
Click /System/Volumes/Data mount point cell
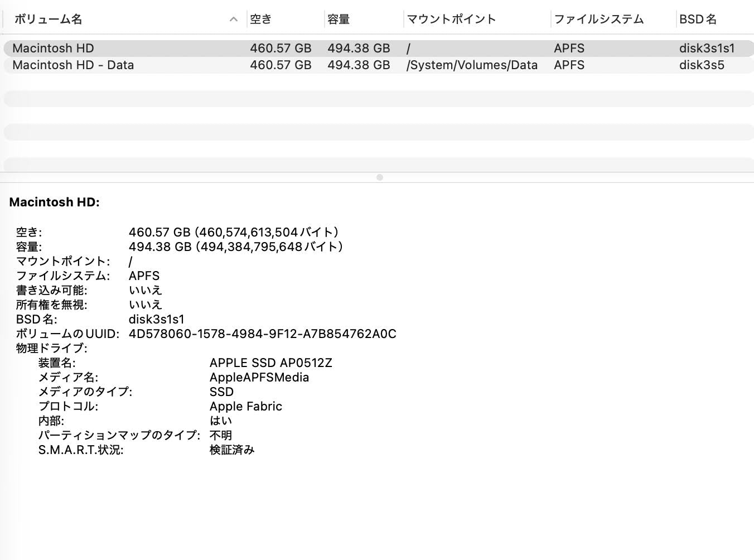[x=472, y=65]
